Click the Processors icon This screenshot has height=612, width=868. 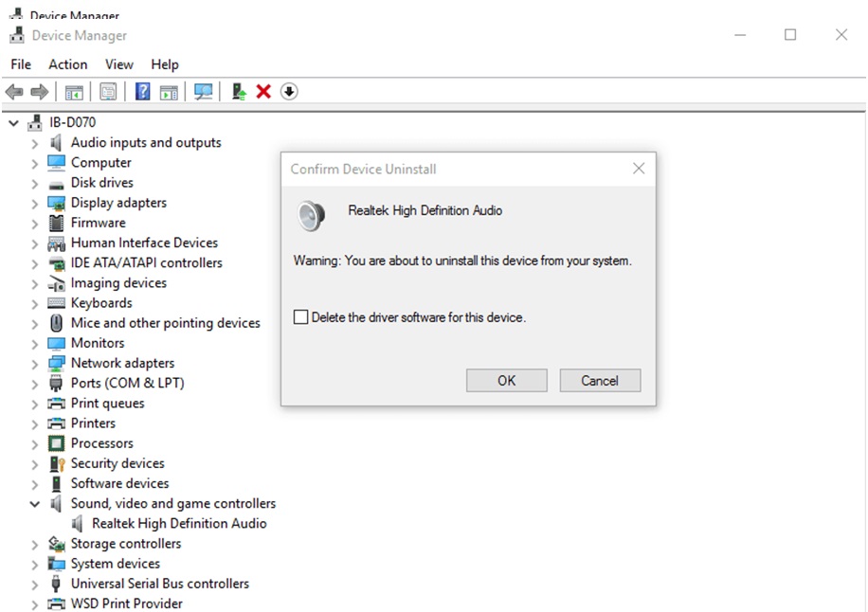[x=56, y=443]
